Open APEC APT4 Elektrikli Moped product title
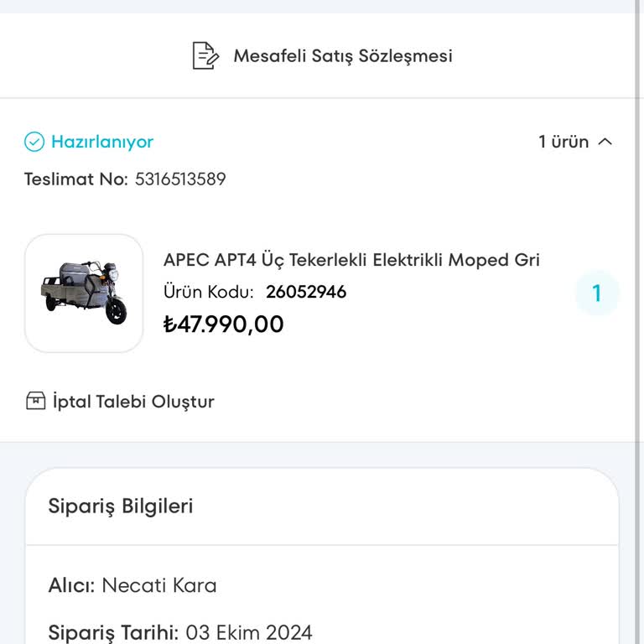Image resolution: width=644 pixels, height=644 pixels. [351, 260]
